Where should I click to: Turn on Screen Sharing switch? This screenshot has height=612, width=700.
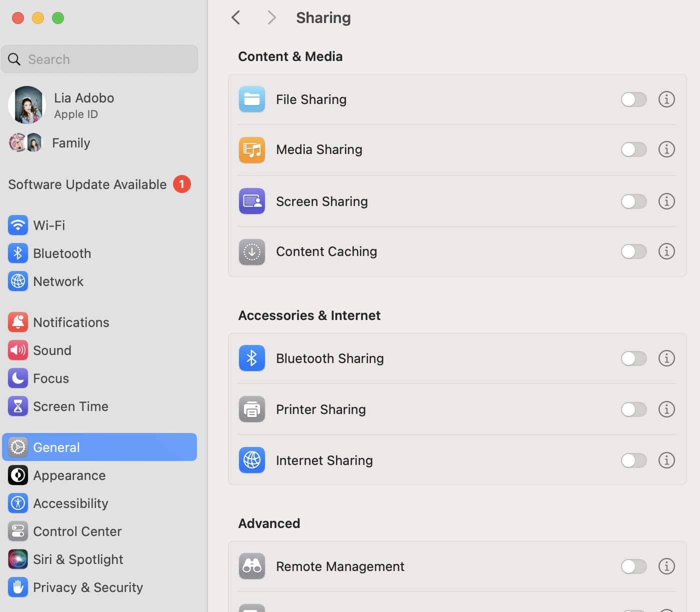click(x=633, y=201)
